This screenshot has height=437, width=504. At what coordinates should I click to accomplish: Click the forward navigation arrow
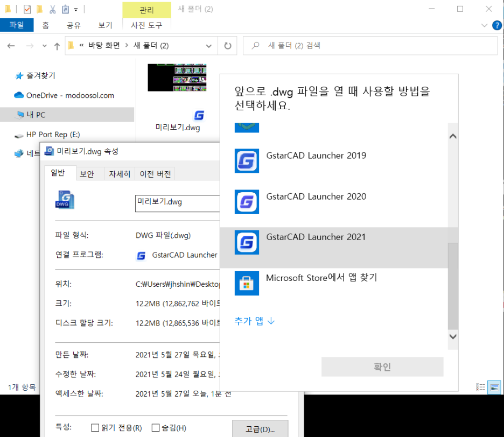tap(30, 46)
